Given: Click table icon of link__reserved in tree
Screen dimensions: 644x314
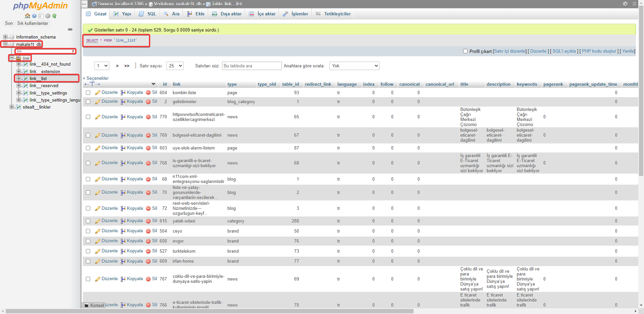Looking at the screenshot, I should [x=25, y=85].
